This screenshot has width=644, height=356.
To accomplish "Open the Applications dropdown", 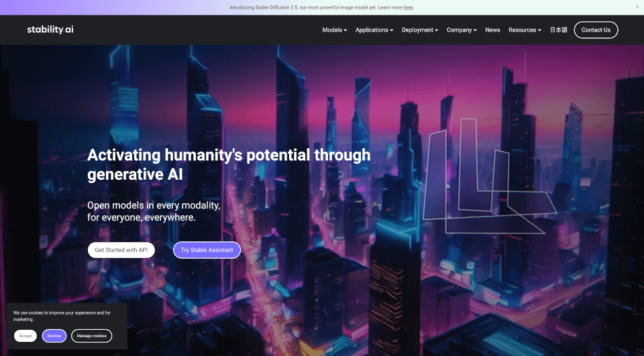I will coord(374,30).
